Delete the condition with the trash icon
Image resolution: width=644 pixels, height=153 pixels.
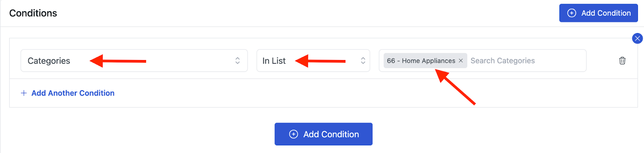[x=622, y=60]
